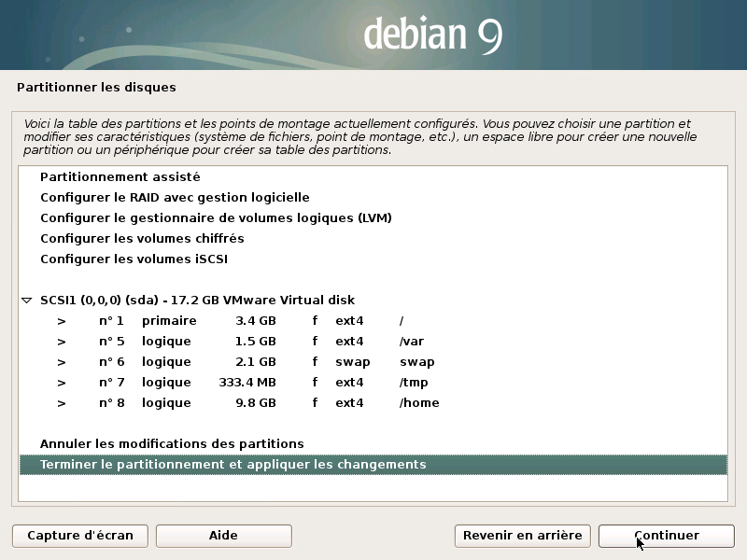The image size is (747, 560).
Task: Click ext4 filesystem on the /home row
Action: (x=349, y=403)
